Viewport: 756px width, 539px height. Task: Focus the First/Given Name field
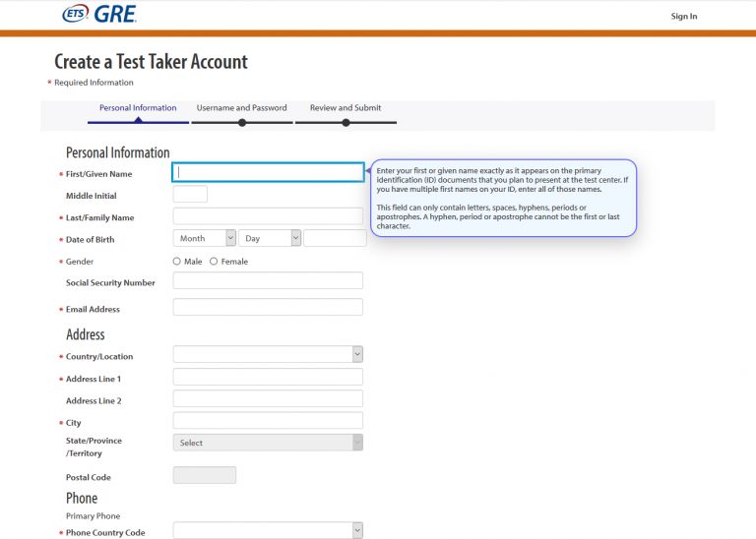(268, 172)
